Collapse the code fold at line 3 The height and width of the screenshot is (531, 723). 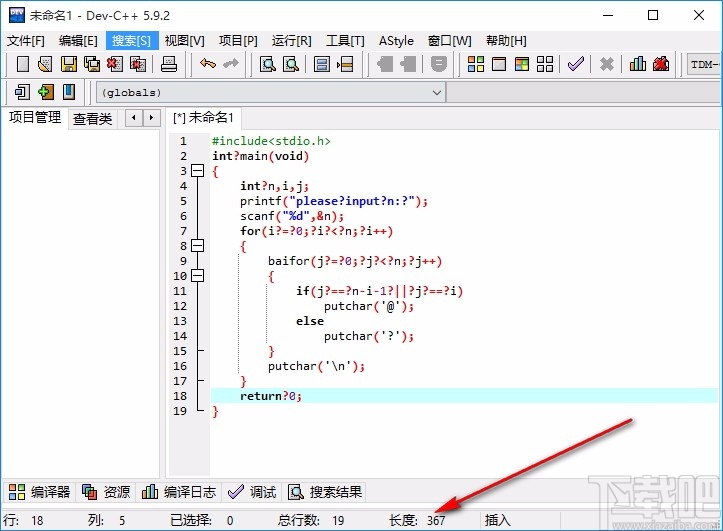(x=197, y=171)
